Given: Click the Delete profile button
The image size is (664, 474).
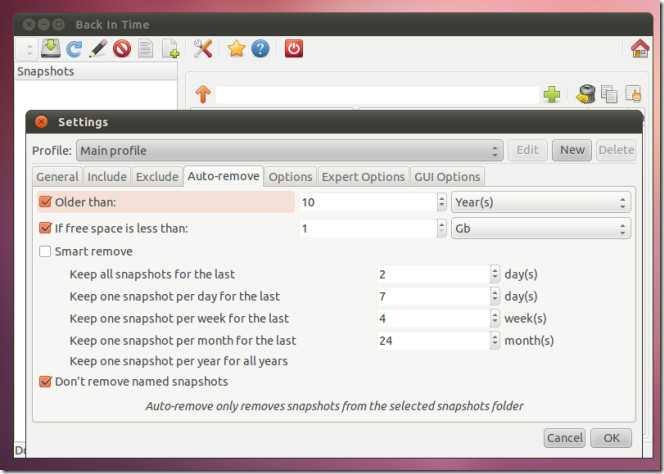Looking at the screenshot, I should tap(616, 150).
